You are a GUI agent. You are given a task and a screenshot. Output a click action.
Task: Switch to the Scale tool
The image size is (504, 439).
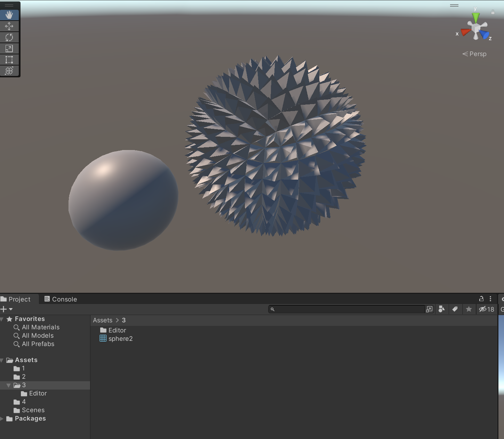pos(9,48)
